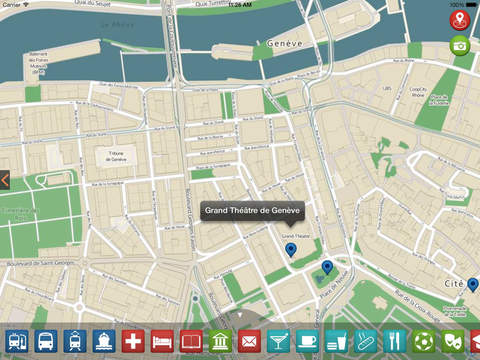
Task: Select the café coffee cup icon
Action: tap(307, 341)
